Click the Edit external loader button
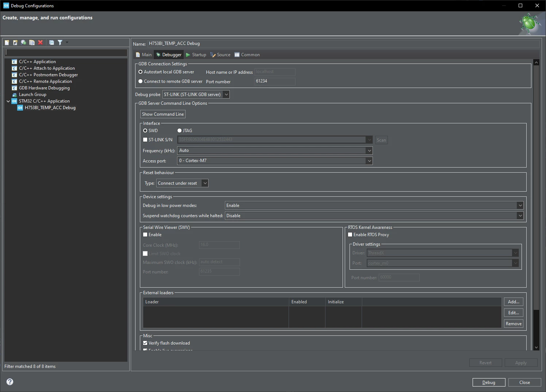The image size is (546, 392). [x=513, y=313]
